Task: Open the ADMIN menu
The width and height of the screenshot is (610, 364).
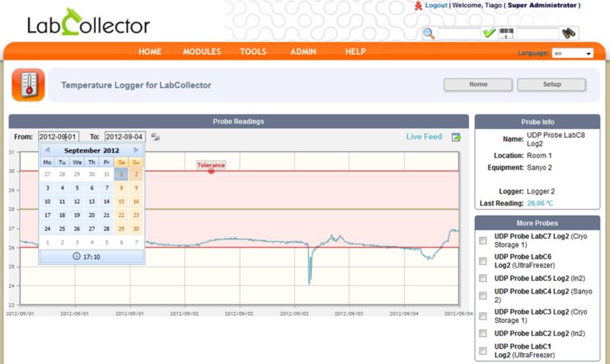Action: tap(303, 52)
